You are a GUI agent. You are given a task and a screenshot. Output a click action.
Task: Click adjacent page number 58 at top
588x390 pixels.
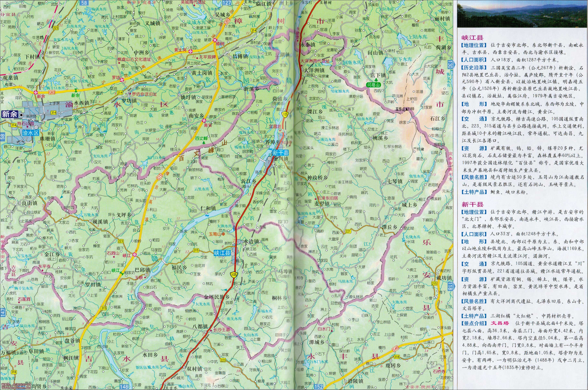pos(84,2)
